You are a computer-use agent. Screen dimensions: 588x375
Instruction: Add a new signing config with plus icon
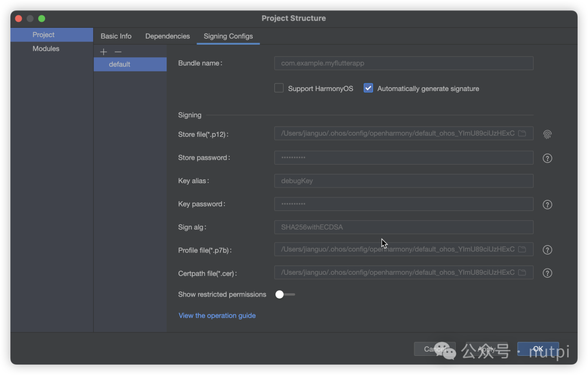[103, 52]
